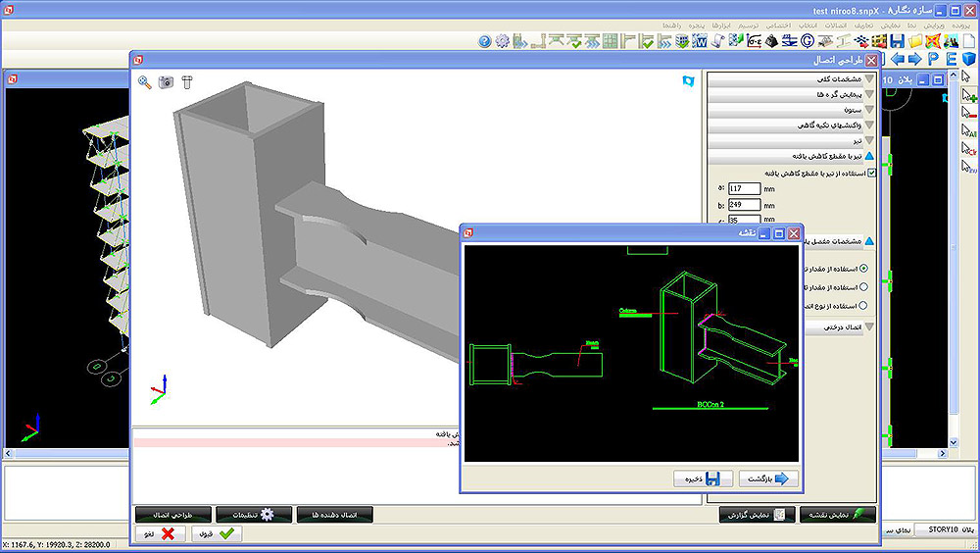Click the blue Help question mark icon
This screenshot has height=553, width=980.
tap(484, 42)
